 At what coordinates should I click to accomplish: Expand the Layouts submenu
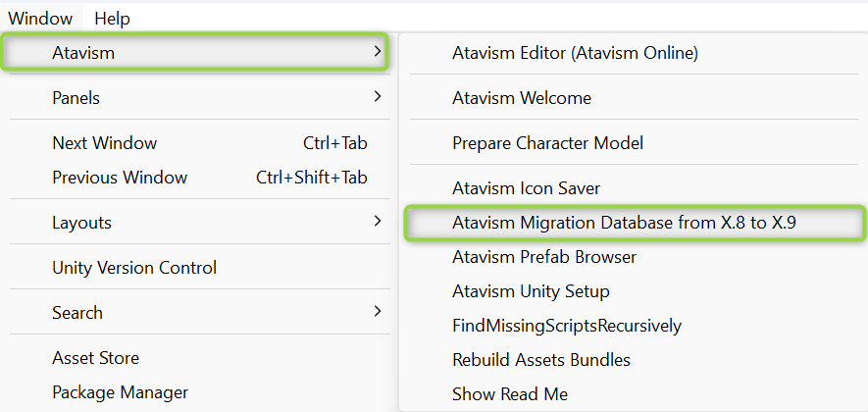point(81,223)
